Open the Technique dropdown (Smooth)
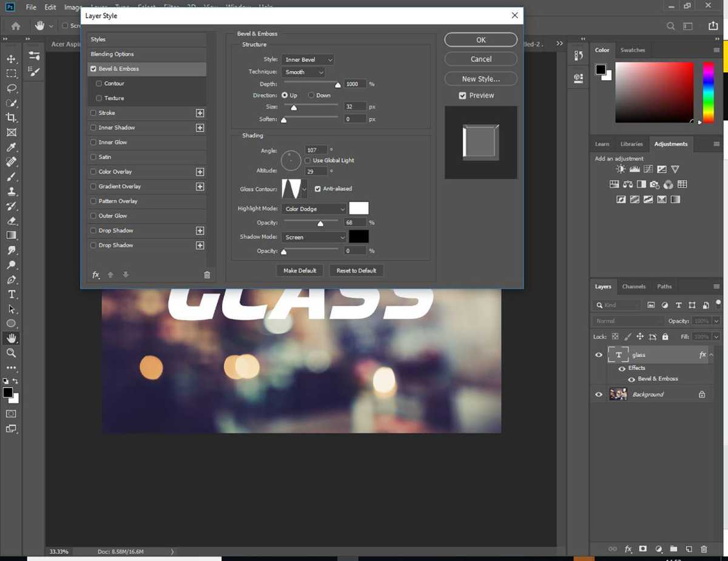Screen dimensions: 728x561 (x=303, y=72)
